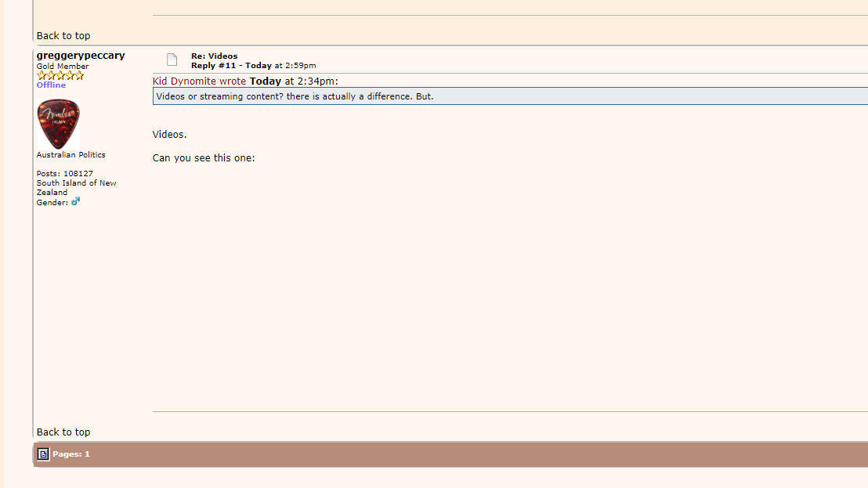Viewport: 868px width, 488px height.
Task: Click the 'Re: Videos' post title
Action: pyautogui.click(x=214, y=56)
